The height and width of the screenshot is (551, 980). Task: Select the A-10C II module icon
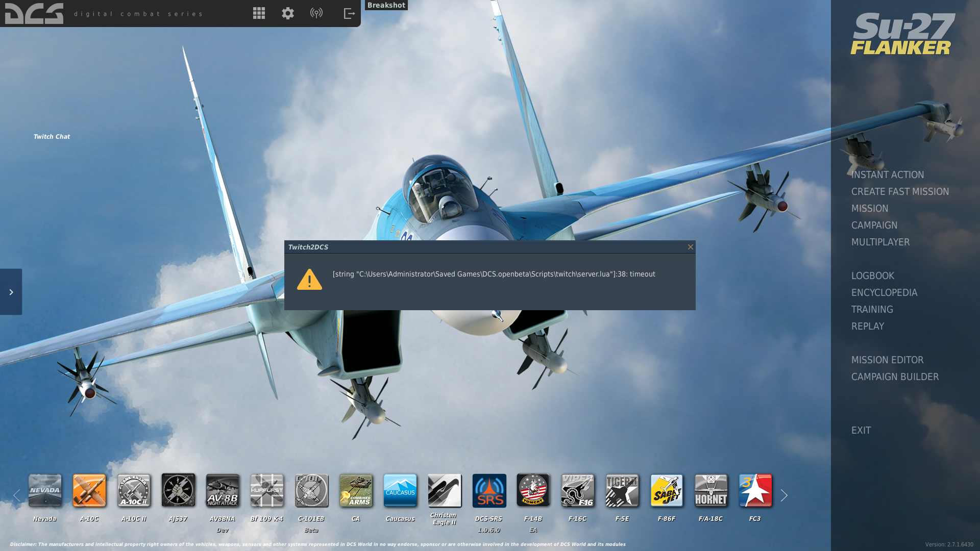tap(134, 490)
